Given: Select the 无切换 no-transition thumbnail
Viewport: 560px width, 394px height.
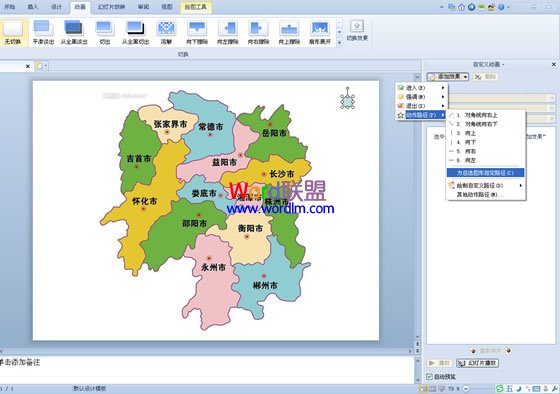Looking at the screenshot, I should pos(13,33).
